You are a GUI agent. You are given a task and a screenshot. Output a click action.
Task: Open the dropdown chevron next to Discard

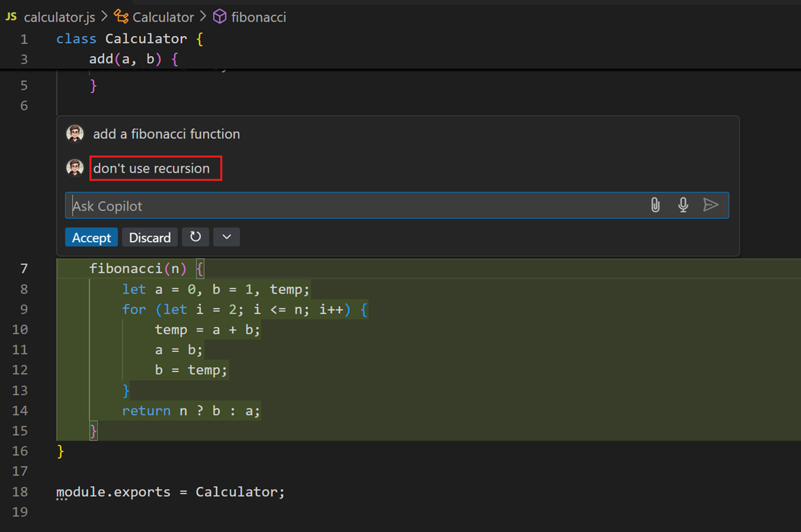click(x=226, y=237)
